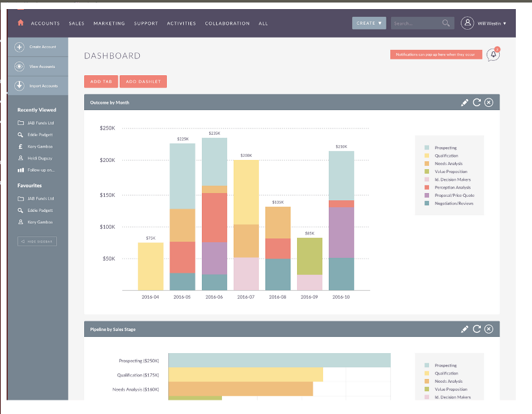532x414 pixels.
Task: Click the Search input field
Action: point(416,23)
